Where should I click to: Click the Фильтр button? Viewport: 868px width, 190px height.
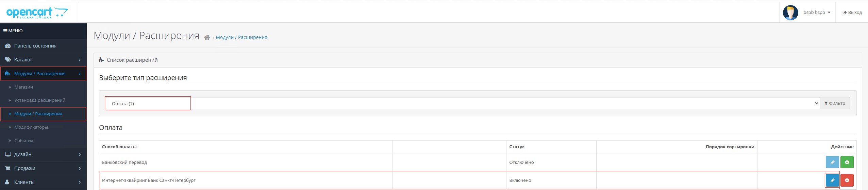[x=835, y=103]
